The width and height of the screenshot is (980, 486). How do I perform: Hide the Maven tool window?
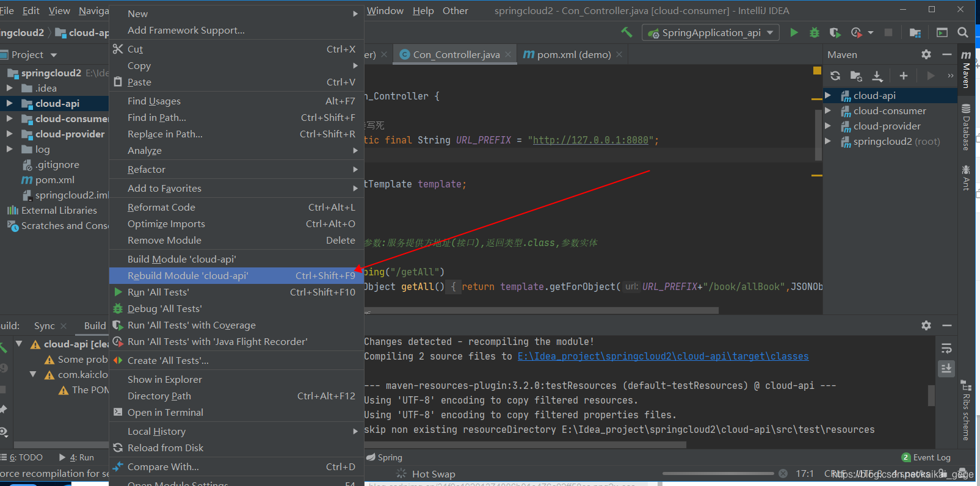point(947,54)
